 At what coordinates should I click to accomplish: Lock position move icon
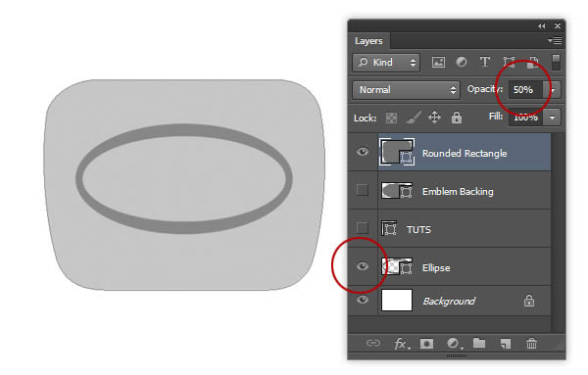[434, 117]
